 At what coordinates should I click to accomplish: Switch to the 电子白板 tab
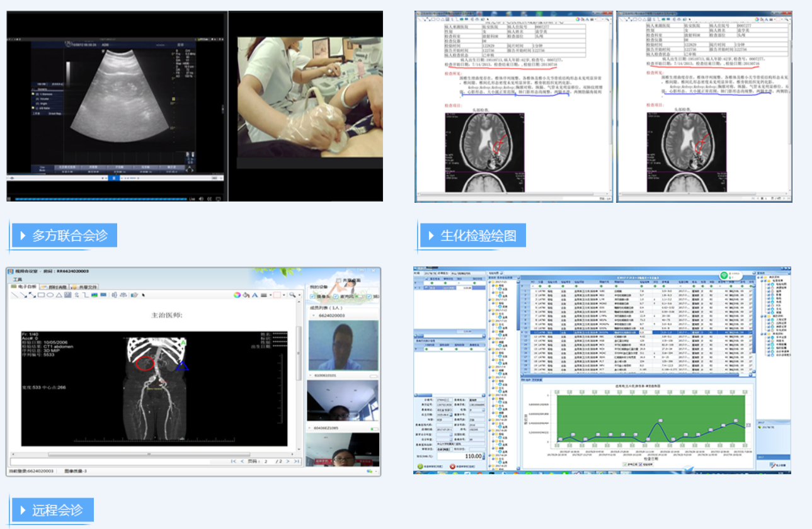coord(24,287)
